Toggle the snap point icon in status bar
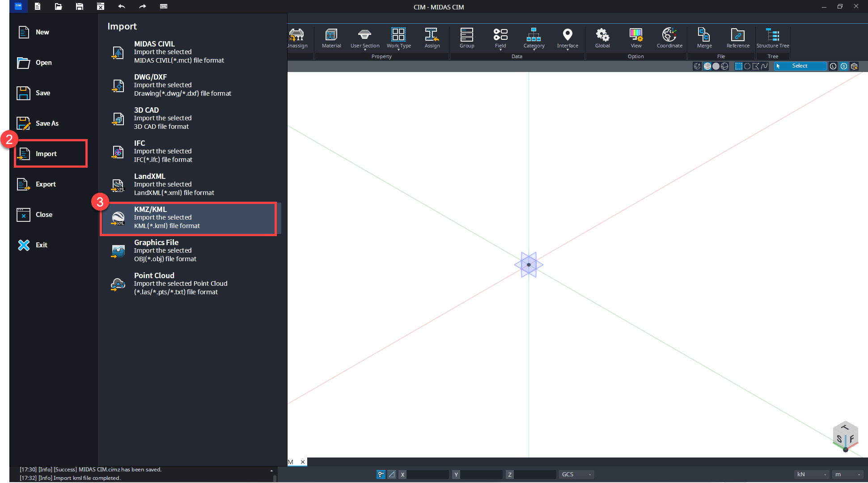This screenshot has height=483, width=868. coord(381,475)
